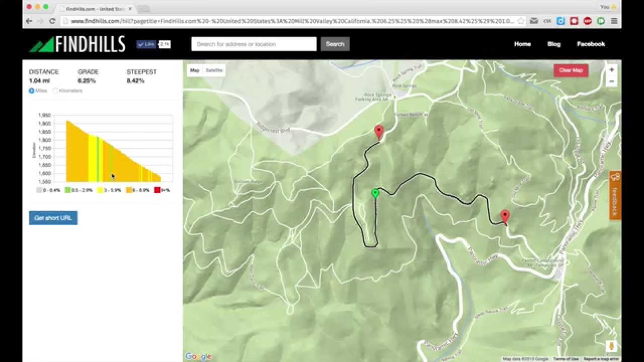Reload the page in the browser

point(52,21)
